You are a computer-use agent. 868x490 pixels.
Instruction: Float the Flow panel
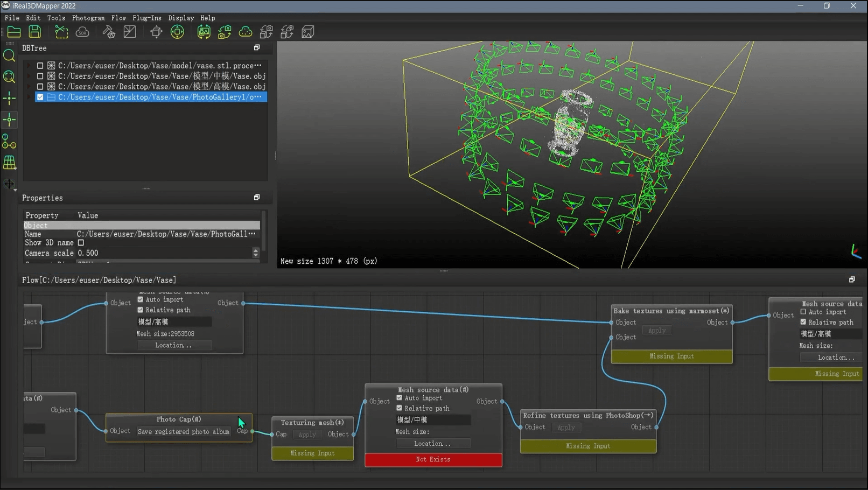point(852,279)
